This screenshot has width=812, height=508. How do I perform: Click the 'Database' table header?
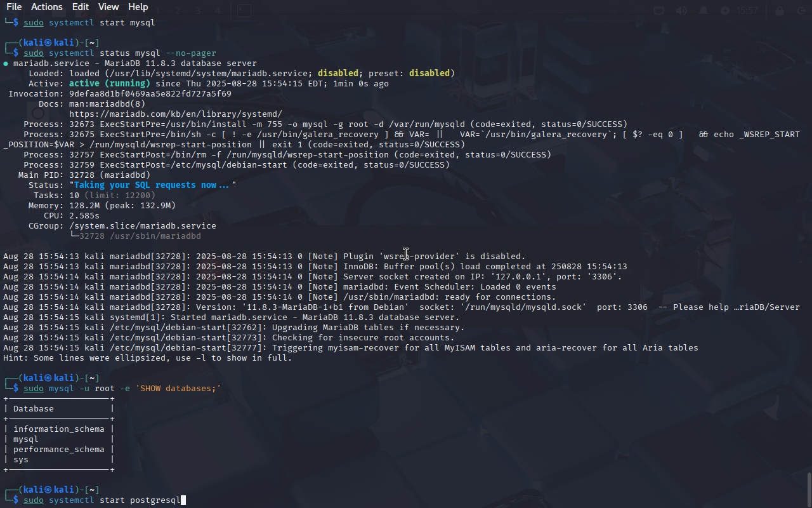tap(34, 408)
